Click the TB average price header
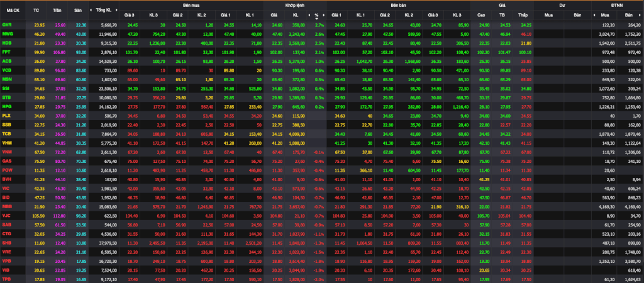 [501, 15]
